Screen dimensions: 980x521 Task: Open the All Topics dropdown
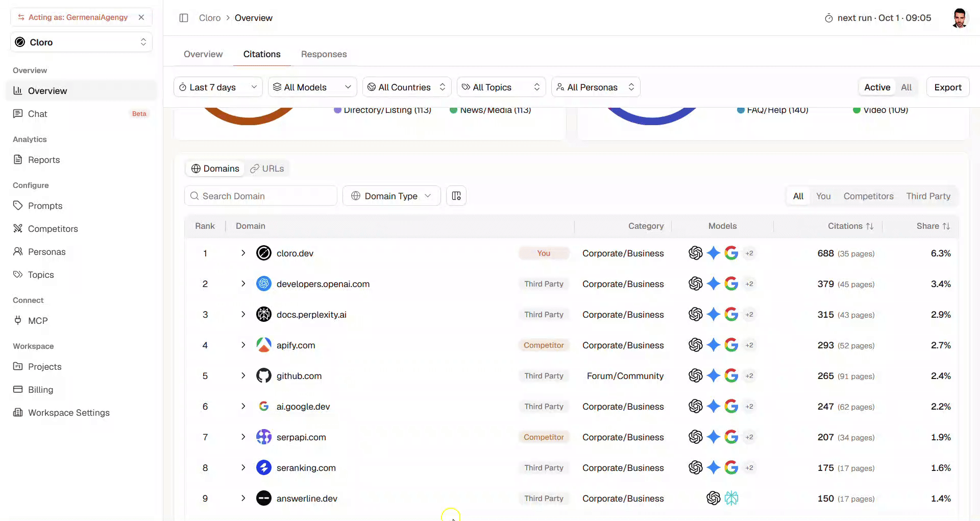(501, 87)
